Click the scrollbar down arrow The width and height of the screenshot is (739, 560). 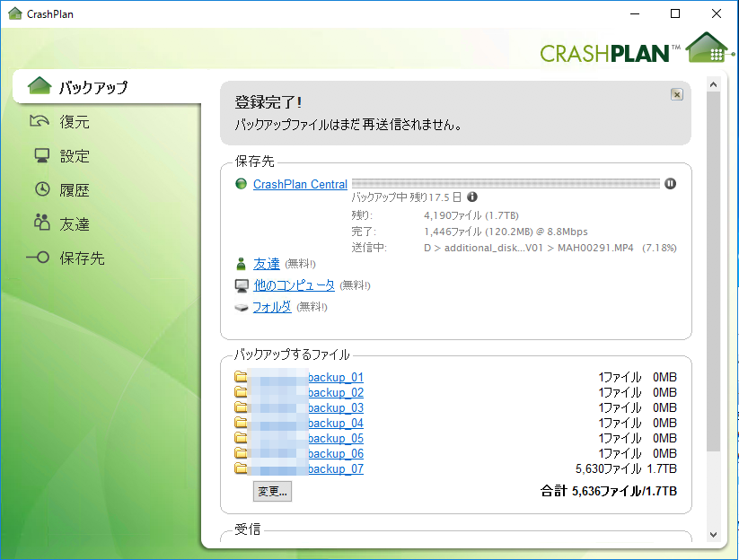(713, 535)
